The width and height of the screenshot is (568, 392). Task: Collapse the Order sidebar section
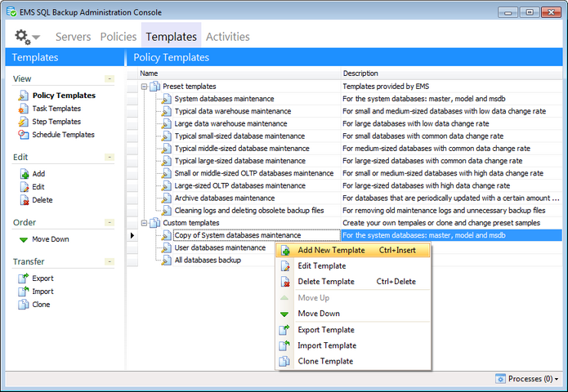pos(110,222)
